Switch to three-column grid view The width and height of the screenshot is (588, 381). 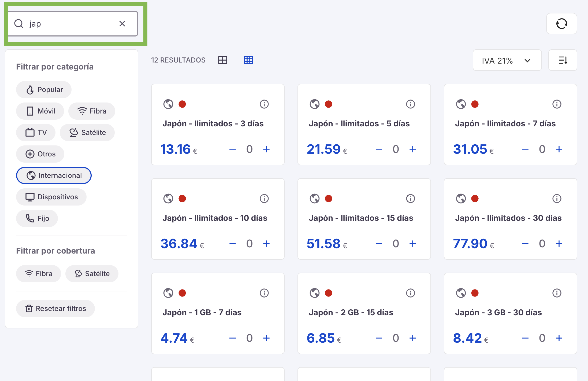(248, 60)
